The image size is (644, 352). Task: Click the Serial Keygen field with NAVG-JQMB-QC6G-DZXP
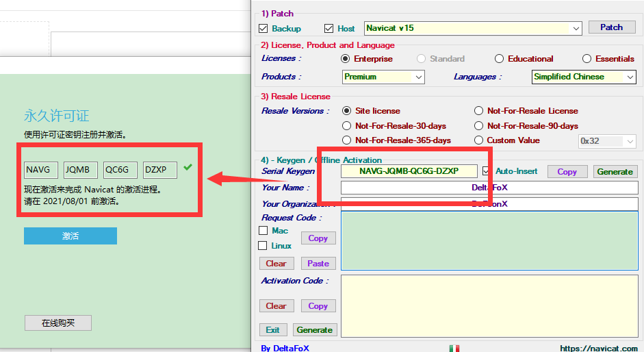[409, 171]
